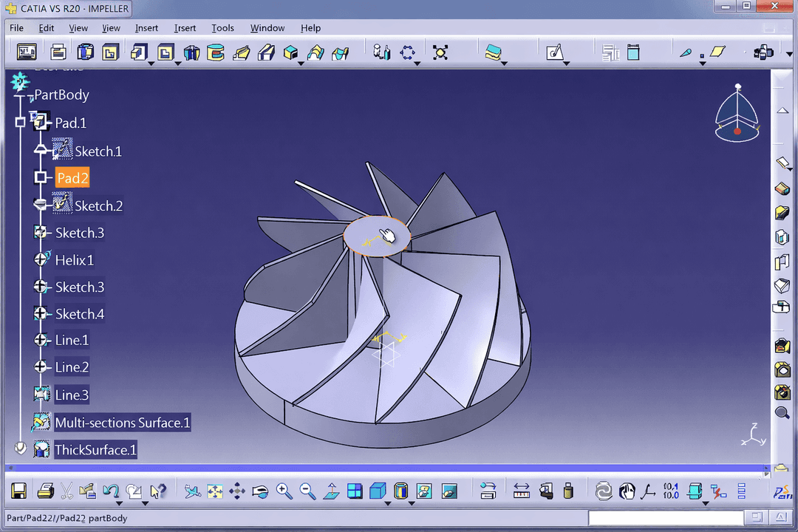Click the Save icon in the bottom toolbar

pos(19,491)
